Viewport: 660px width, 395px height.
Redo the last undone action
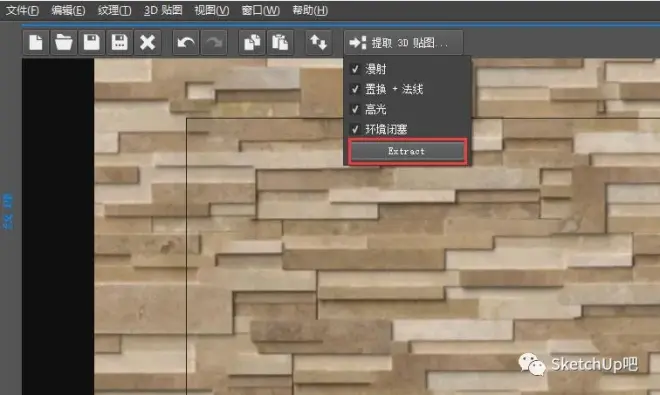(214, 43)
